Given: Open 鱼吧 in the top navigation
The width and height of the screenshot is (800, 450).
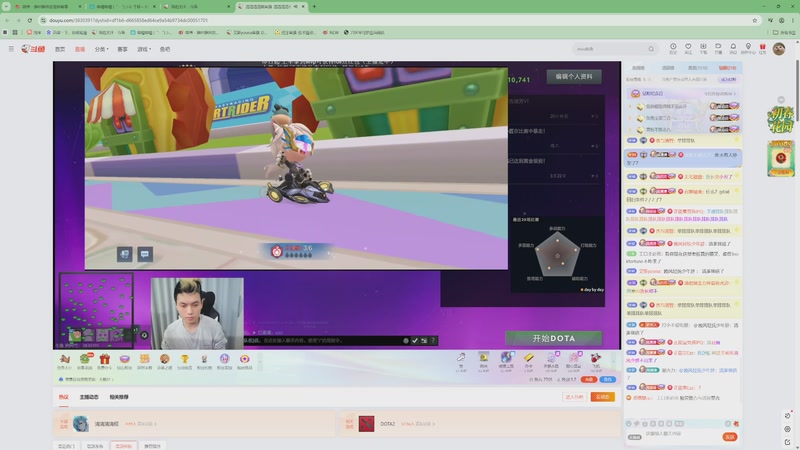Looking at the screenshot, I should point(165,49).
